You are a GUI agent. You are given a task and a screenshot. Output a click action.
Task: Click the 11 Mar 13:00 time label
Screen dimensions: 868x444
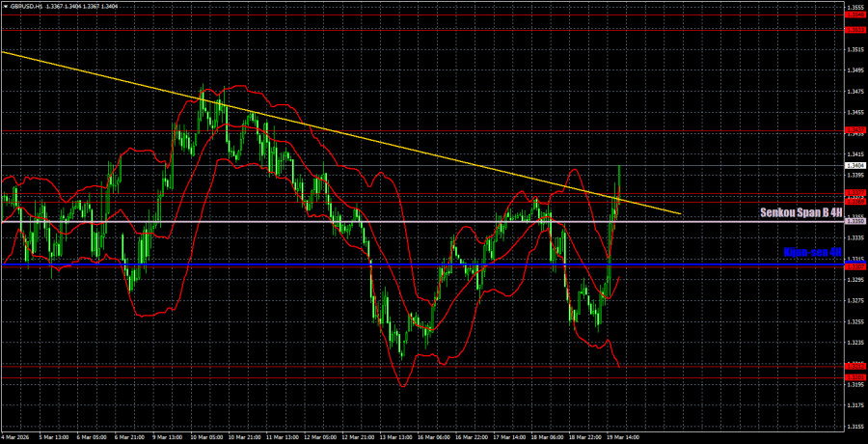click(x=281, y=437)
